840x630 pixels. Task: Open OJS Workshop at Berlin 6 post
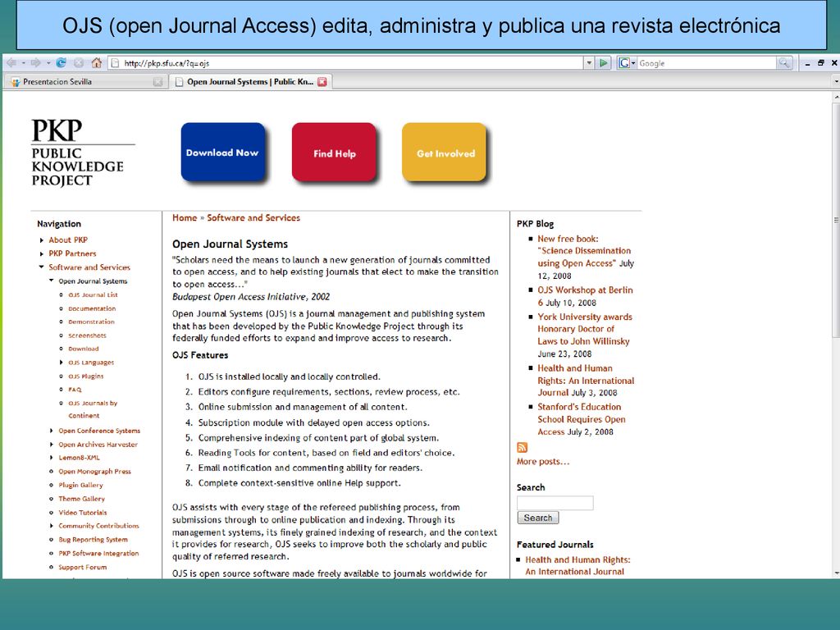tap(585, 295)
